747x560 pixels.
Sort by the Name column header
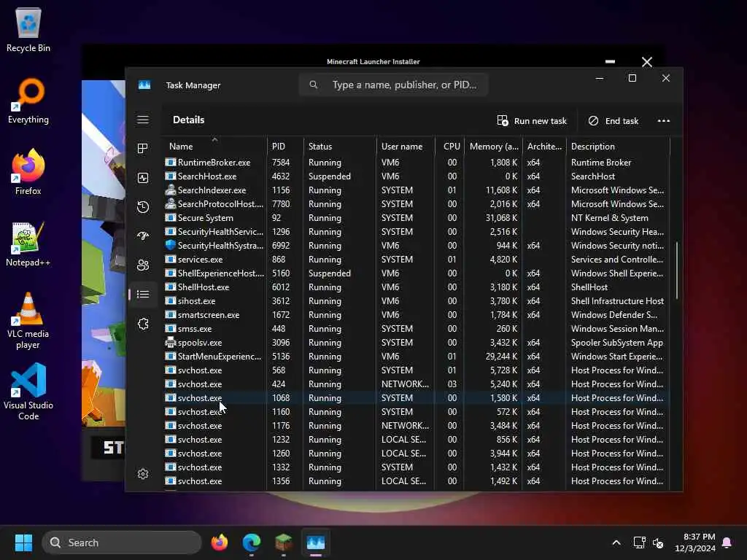coord(215,146)
